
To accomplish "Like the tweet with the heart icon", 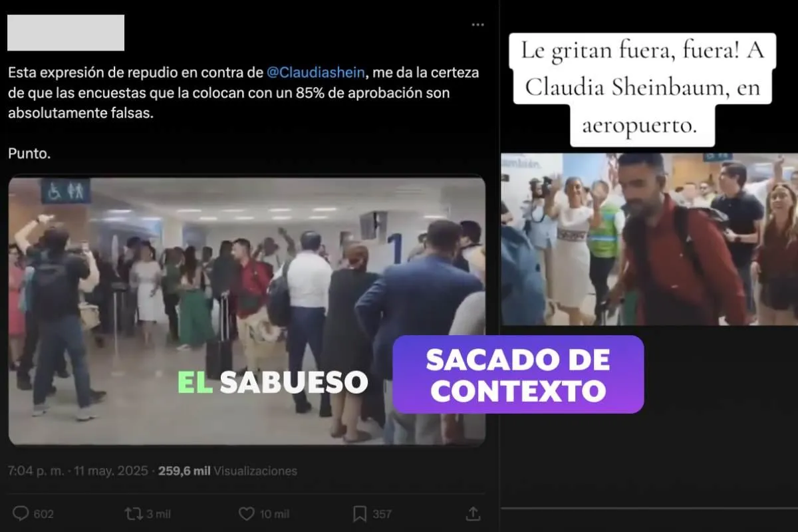I will pos(247,513).
